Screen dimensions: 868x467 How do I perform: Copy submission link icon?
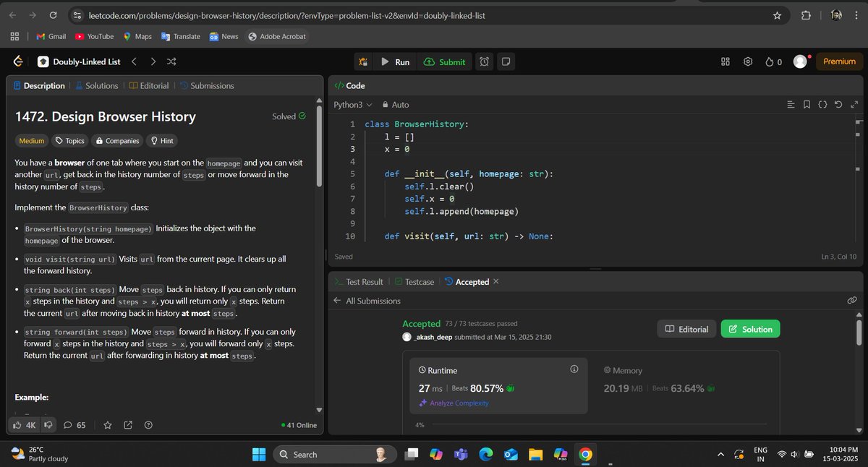(x=851, y=300)
